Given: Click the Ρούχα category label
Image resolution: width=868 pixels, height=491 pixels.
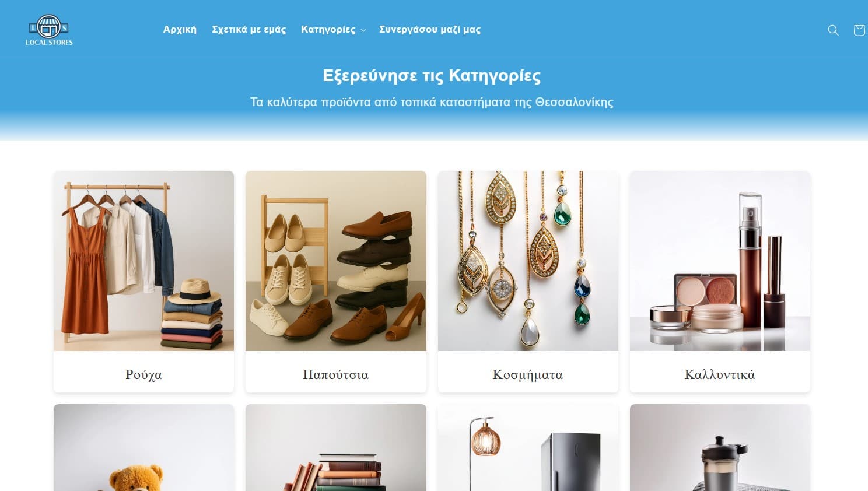Looking at the screenshot, I should coord(143,374).
